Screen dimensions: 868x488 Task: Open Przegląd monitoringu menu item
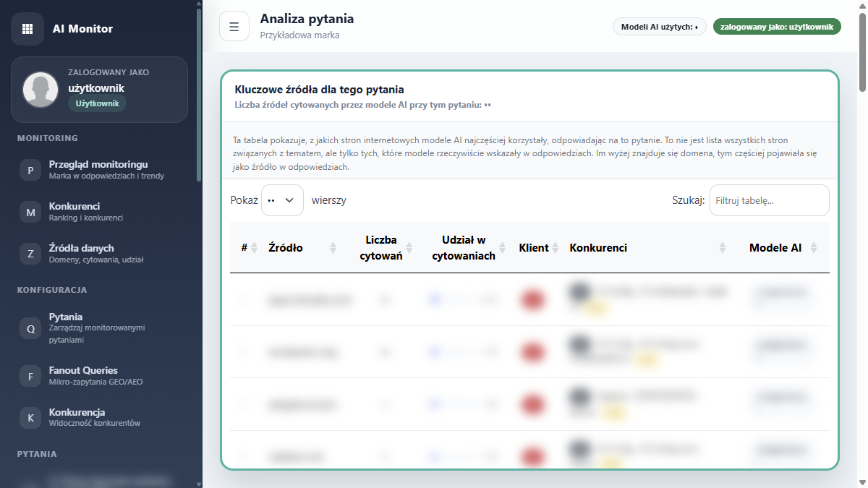tap(99, 170)
